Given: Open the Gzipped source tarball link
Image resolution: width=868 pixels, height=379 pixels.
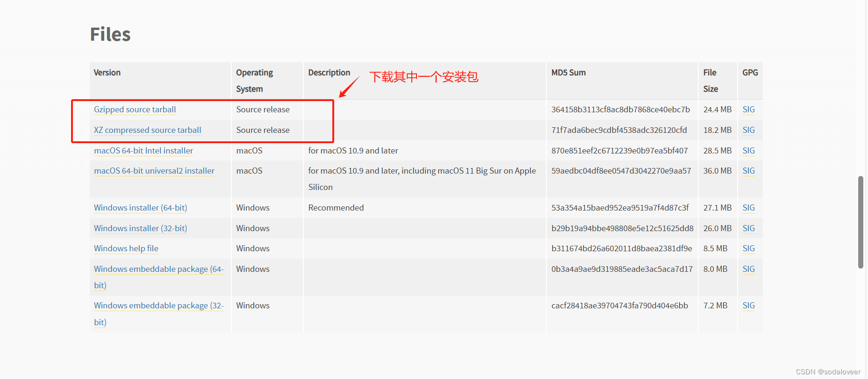Looking at the screenshot, I should (135, 109).
